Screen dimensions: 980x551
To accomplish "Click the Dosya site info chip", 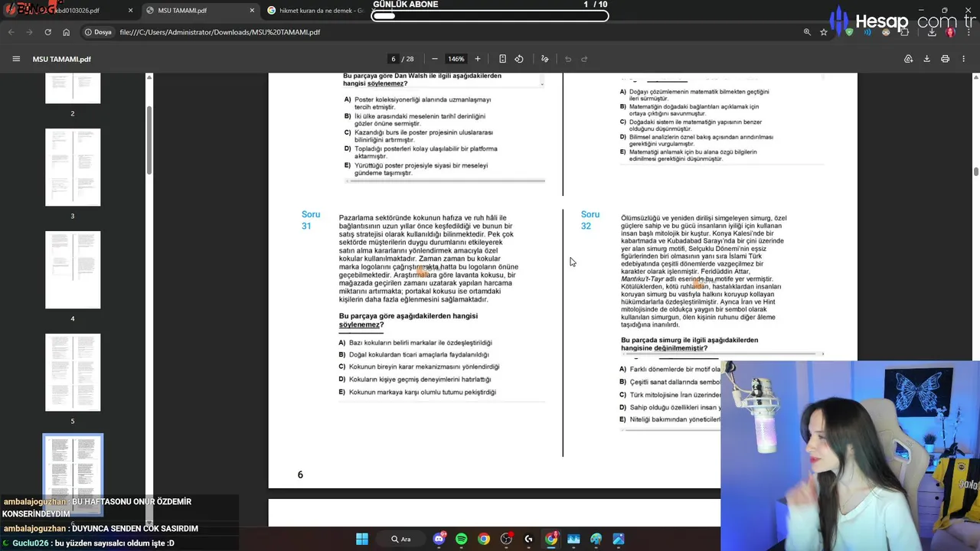I will pos(99,32).
